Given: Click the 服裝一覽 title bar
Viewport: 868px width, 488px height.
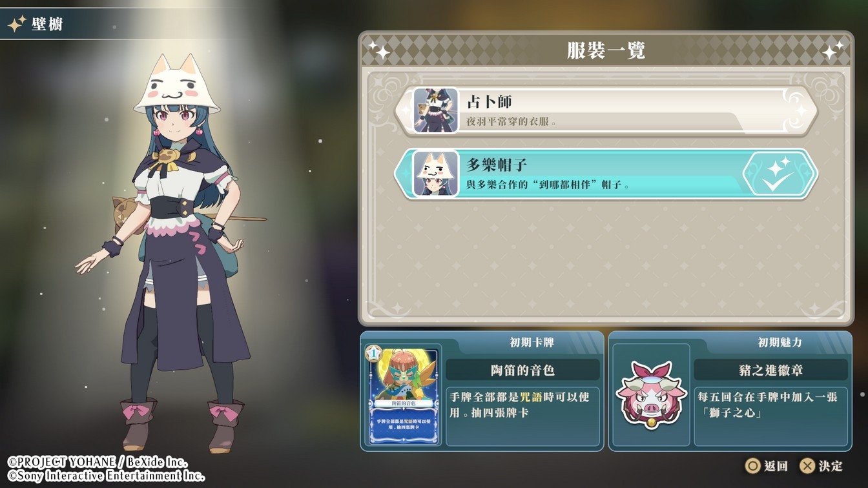Looking at the screenshot, I should [606, 51].
